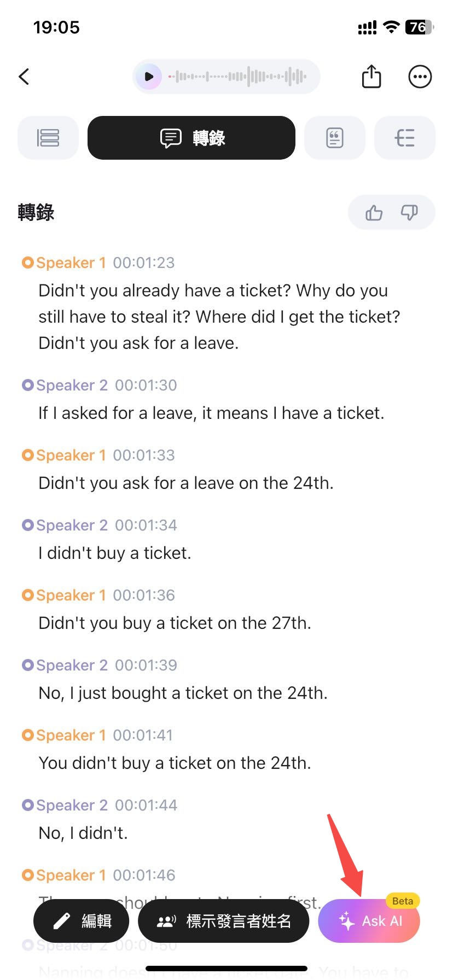Seek within the audio waveform bar

tap(237, 77)
